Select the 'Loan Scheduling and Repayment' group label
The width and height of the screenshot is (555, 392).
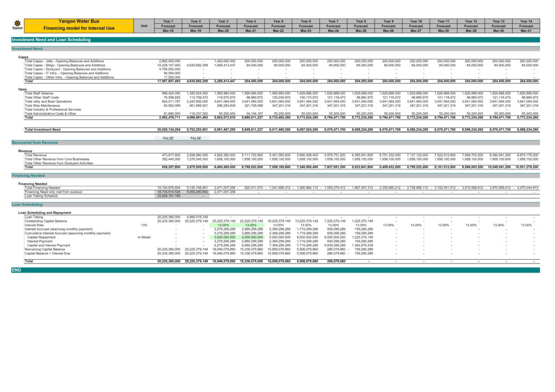tap(44, 213)
